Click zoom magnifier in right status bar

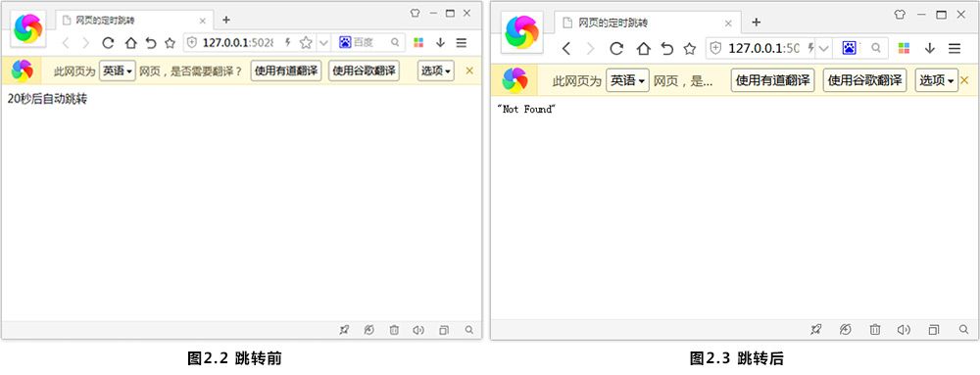pyautogui.click(x=963, y=329)
